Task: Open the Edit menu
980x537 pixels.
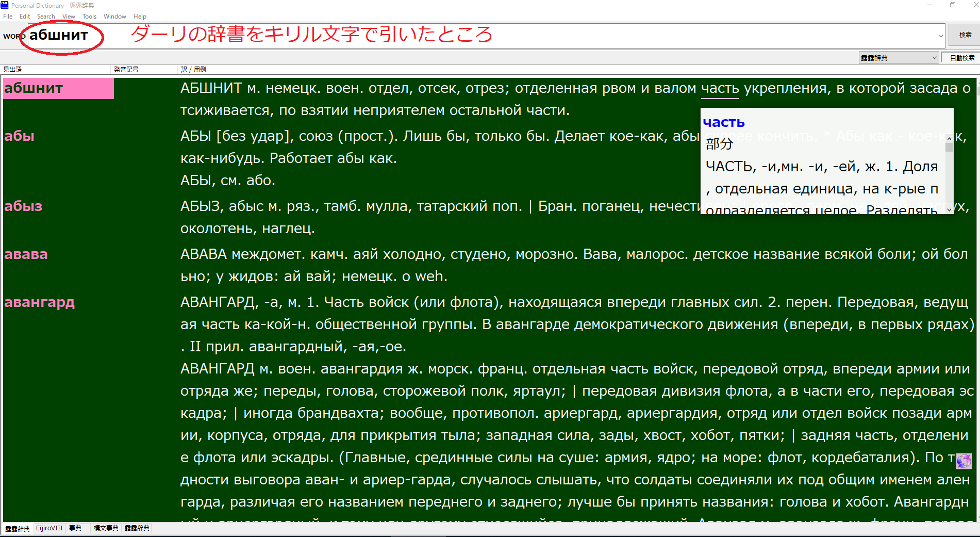Action: [25, 17]
